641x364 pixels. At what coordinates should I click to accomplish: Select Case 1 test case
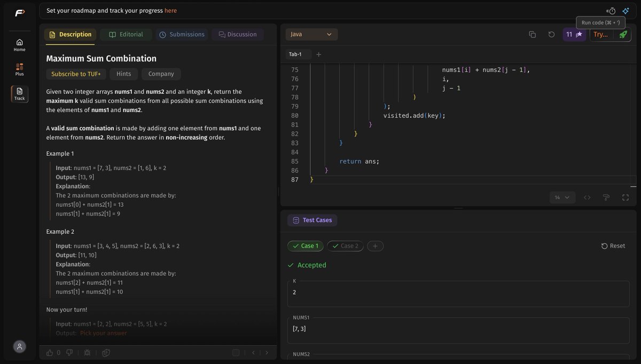pos(305,246)
